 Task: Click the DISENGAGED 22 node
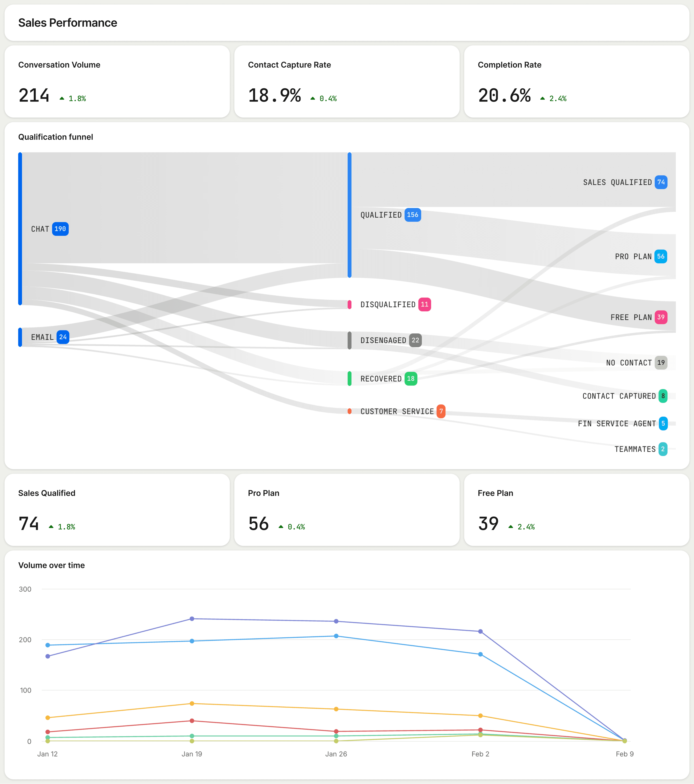[391, 340]
